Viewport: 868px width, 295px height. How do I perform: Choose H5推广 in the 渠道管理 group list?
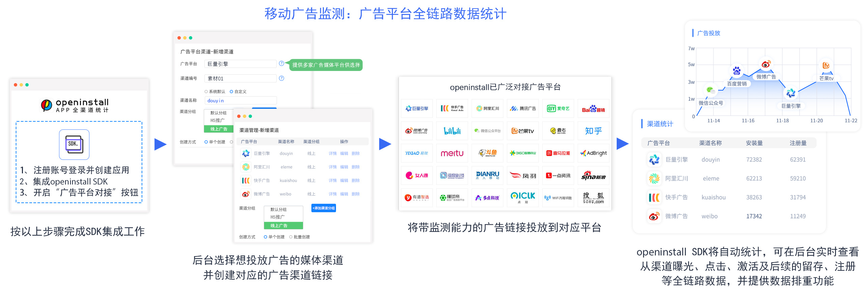click(x=283, y=217)
